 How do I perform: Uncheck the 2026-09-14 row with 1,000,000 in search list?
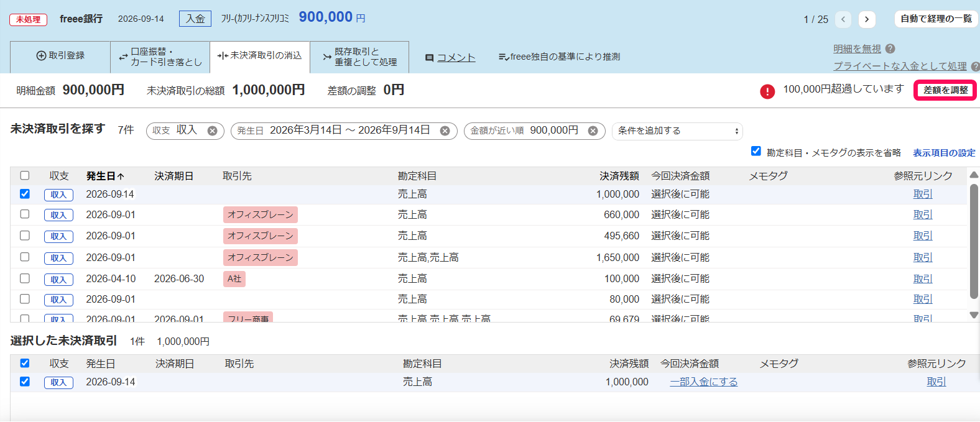coord(25,194)
